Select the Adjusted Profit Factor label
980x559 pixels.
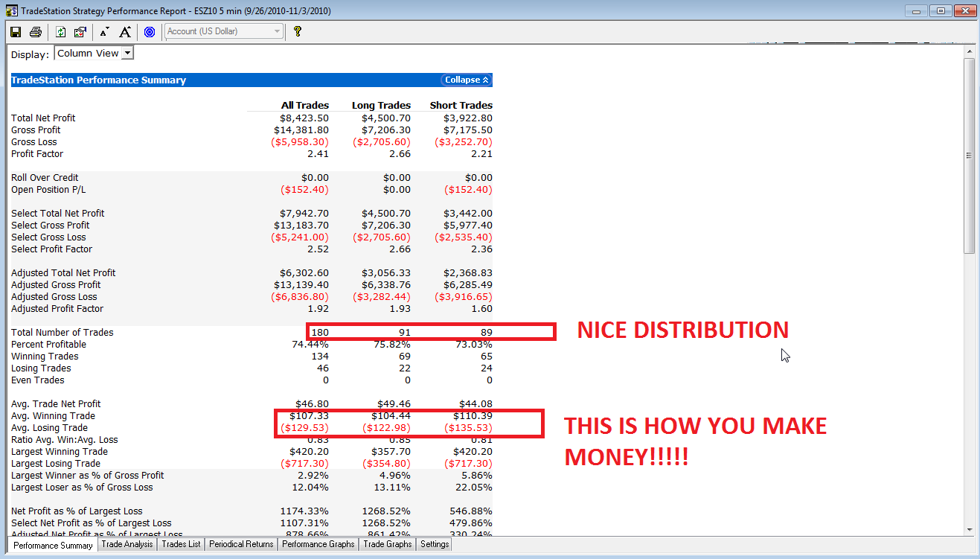coord(57,308)
